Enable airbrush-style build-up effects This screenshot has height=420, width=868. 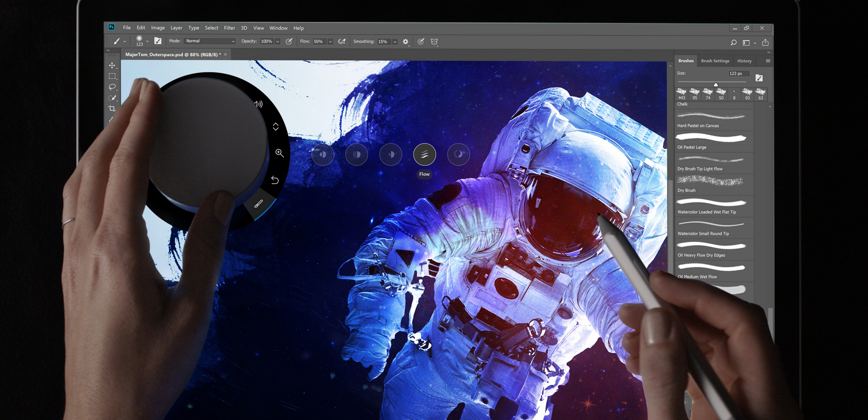342,41
